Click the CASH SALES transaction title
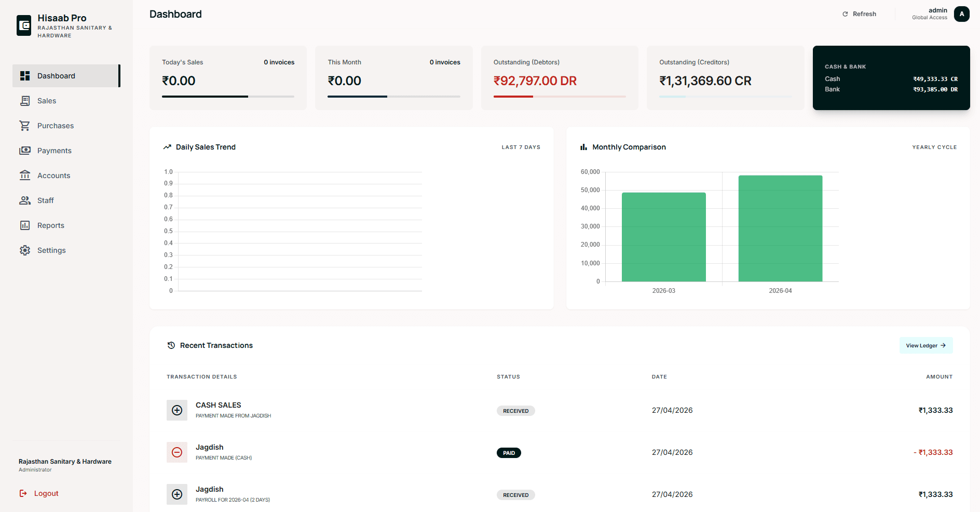980x512 pixels. click(x=219, y=405)
